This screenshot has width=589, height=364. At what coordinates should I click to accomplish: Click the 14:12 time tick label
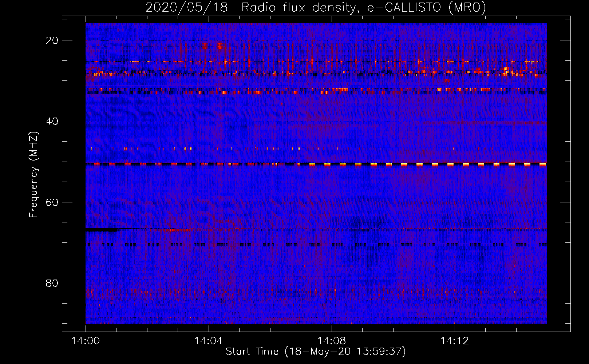point(455,341)
